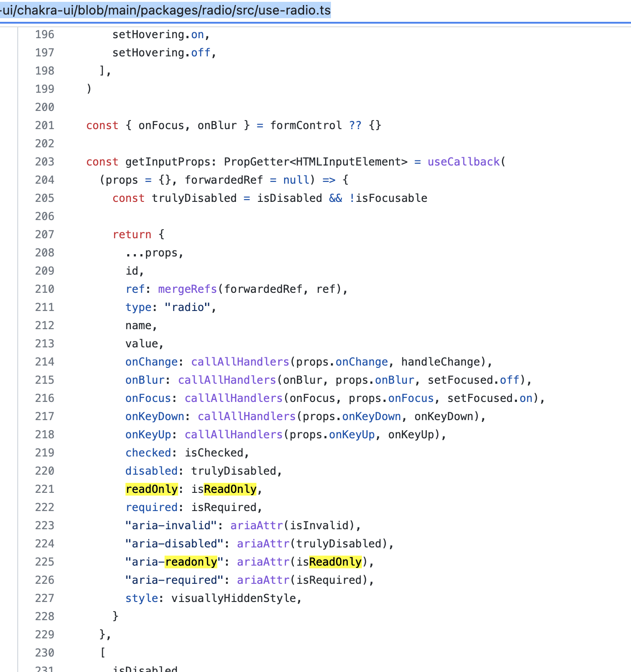Click the null keyword on line 204

coord(296,180)
